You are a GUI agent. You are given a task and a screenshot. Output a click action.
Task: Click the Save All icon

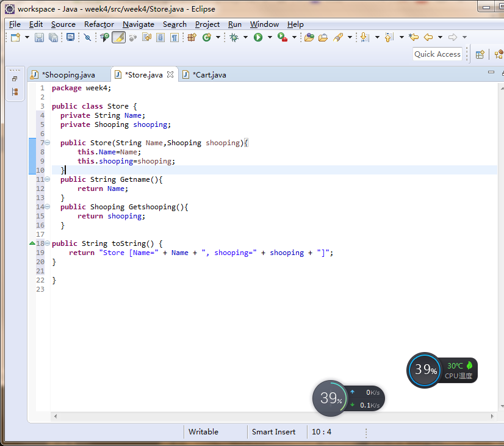click(x=53, y=37)
